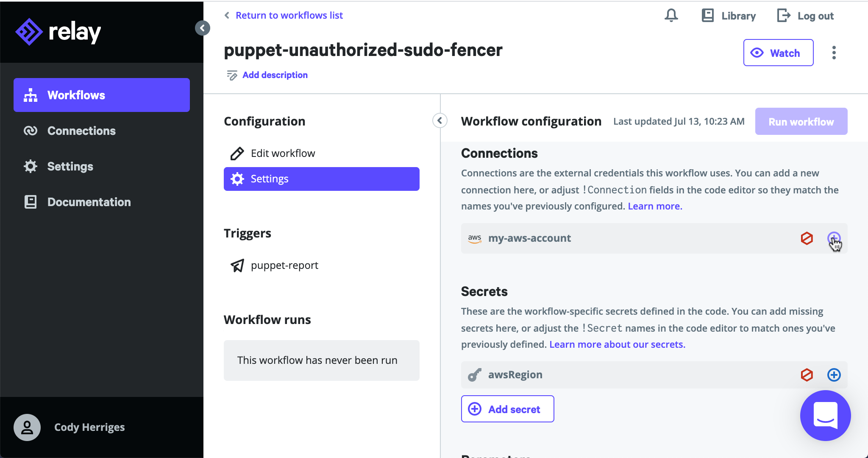
Task: Click the Cody Herriges profile avatar
Action: pos(27,427)
